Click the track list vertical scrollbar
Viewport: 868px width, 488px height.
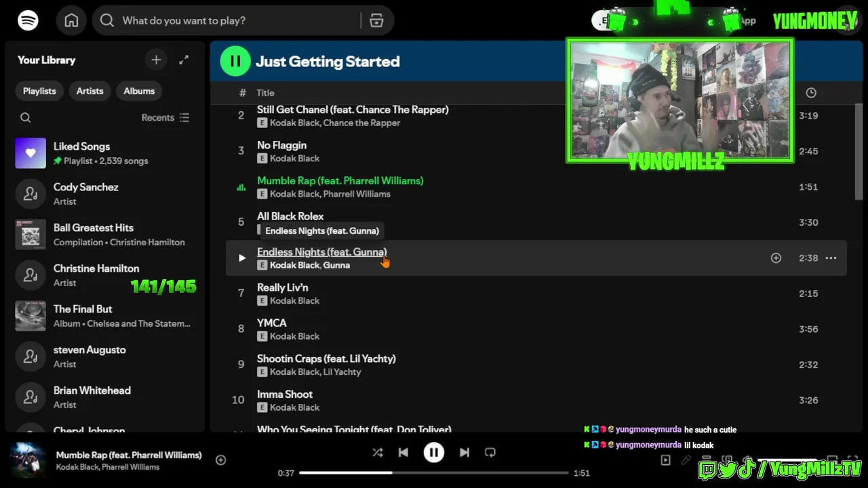click(859, 151)
